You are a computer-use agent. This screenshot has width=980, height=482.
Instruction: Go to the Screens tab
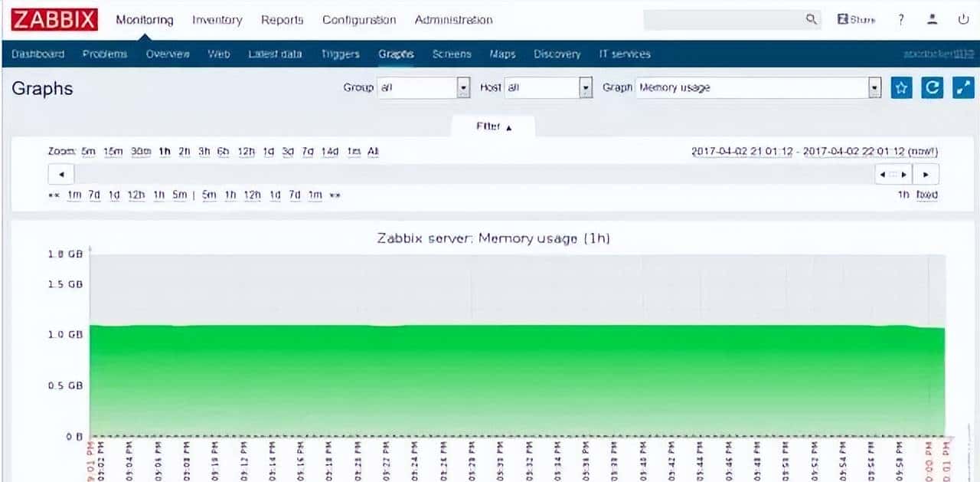coord(452,54)
